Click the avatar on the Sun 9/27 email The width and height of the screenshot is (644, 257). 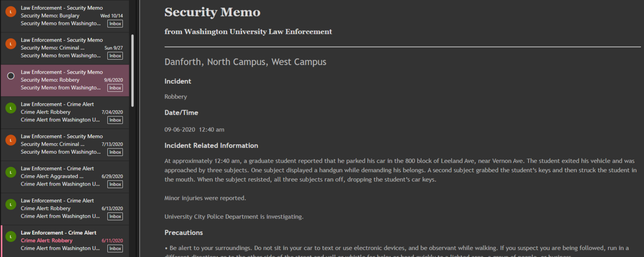point(10,44)
